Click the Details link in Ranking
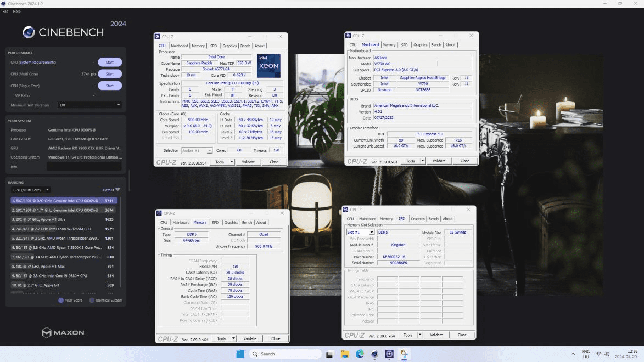The image size is (644, 362). tap(108, 190)
